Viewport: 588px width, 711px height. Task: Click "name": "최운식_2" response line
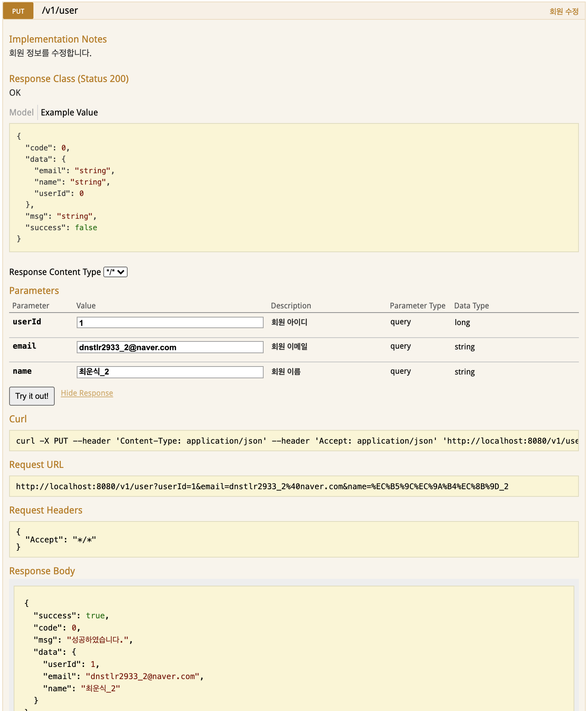tap(82, 689)
